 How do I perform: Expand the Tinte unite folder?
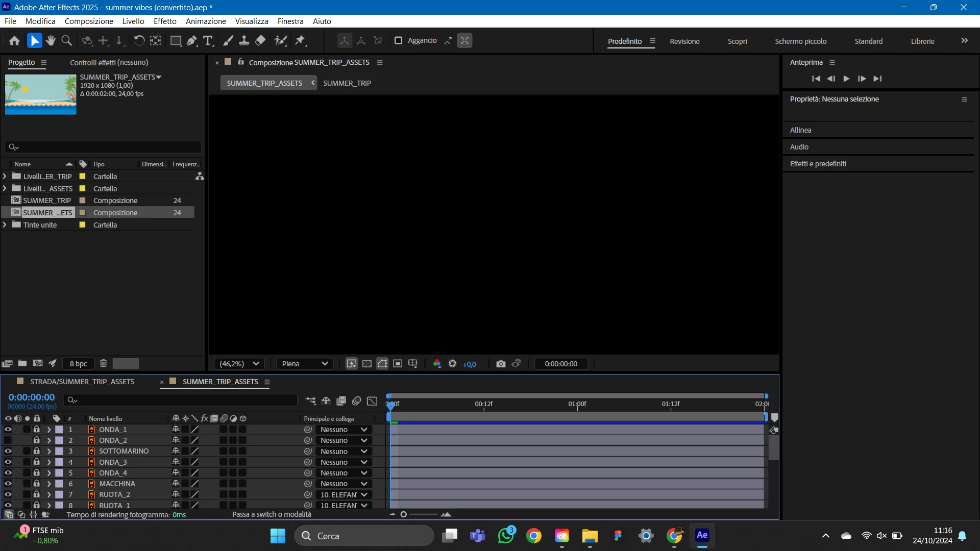[x=5, y=224]
